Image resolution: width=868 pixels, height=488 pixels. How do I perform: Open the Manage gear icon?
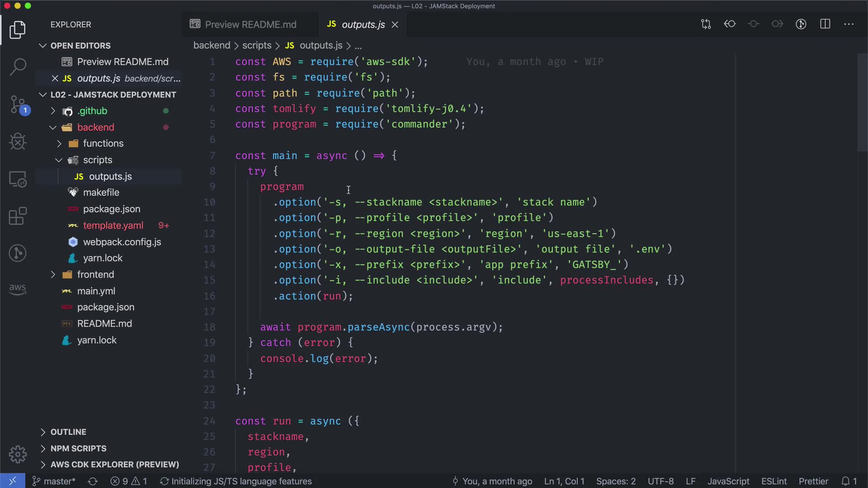pyautogui.click(x=18, y=454)
